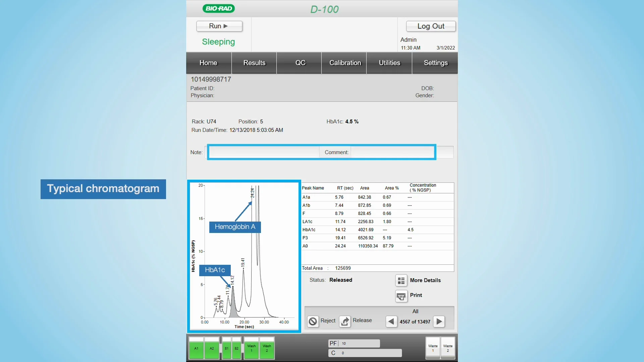Click the Release share icon
Viewport: 644px width, 362px height.
[x=345, y=321]
